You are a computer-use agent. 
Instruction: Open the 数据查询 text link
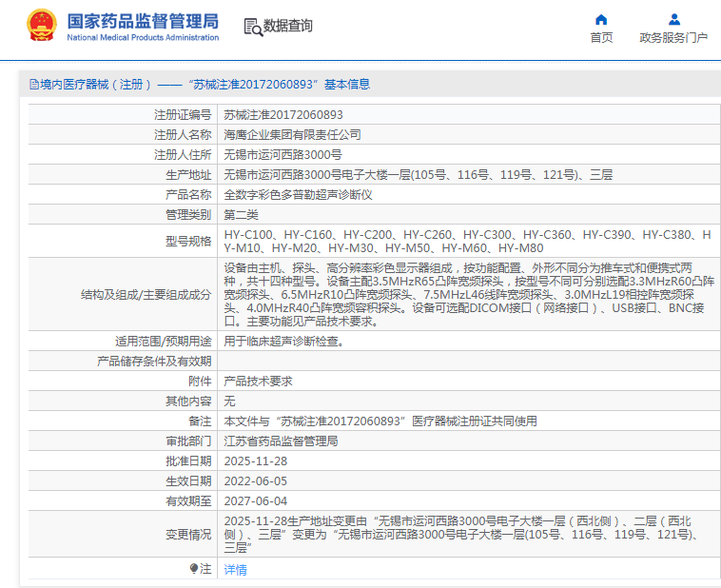point(287,27)
